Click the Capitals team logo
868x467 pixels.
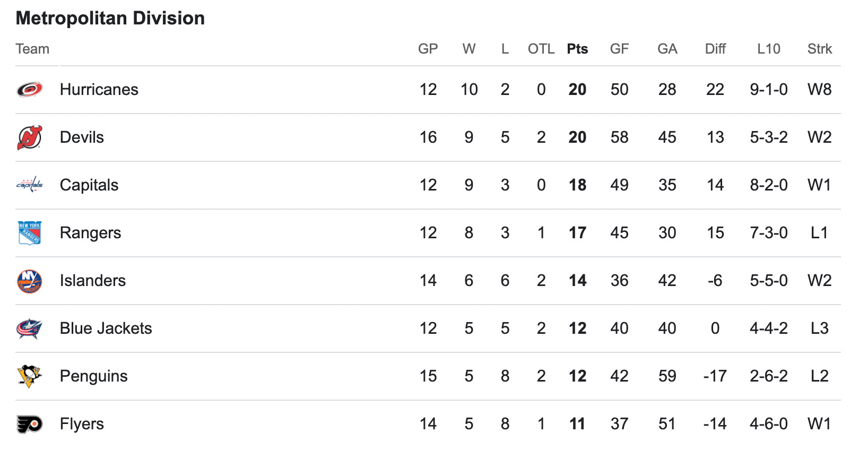pos(30,185)
